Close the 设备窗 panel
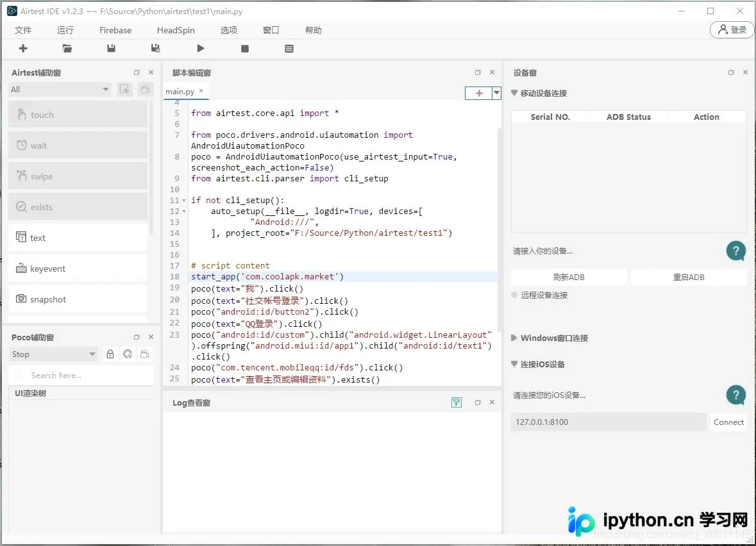Viewport: 756px width, 546px height. [x=745, y=72]
